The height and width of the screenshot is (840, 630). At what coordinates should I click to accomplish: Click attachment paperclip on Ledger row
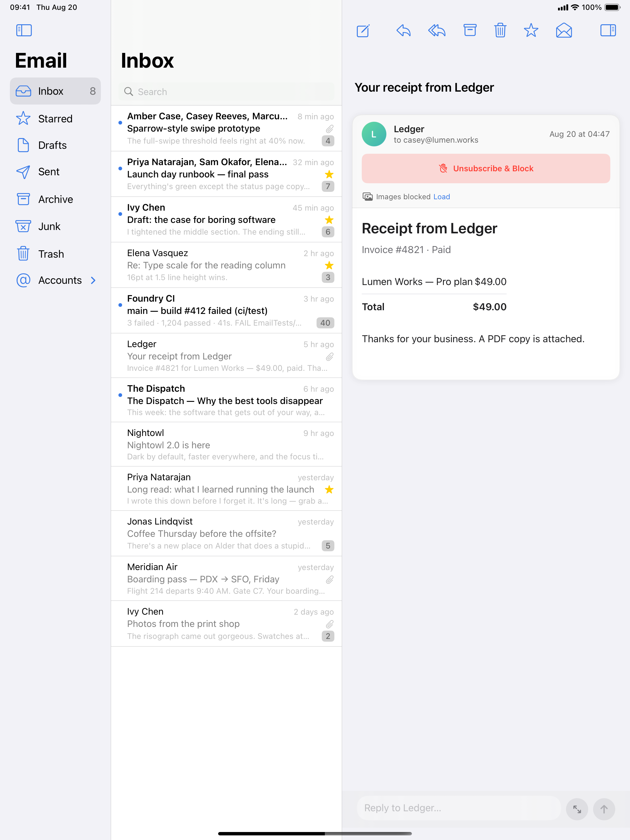329,357
